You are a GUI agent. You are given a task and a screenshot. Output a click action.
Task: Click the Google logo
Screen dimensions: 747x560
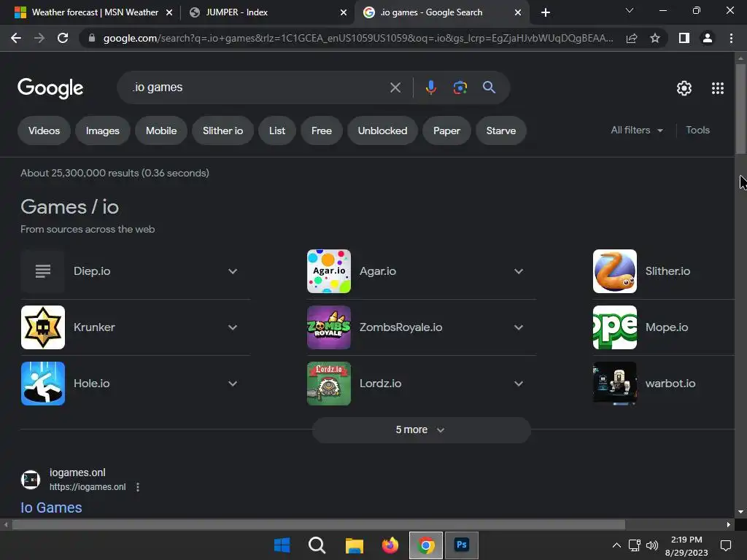click(50, 88)
